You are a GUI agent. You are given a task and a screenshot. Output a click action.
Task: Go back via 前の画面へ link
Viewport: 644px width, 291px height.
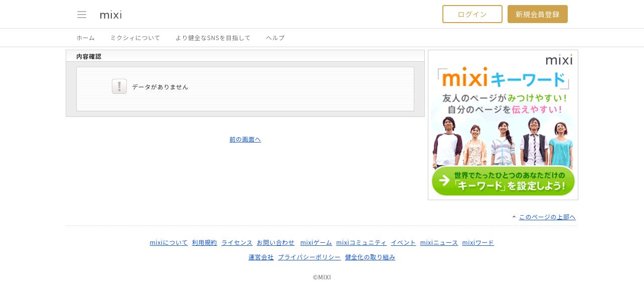click(x=245, y=139)
